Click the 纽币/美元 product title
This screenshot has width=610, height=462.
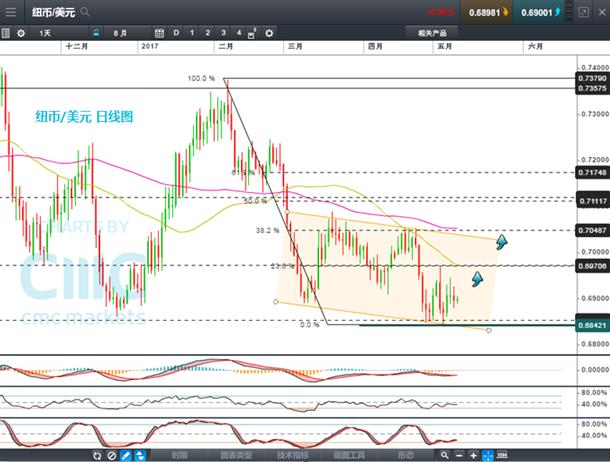click(x=53, y=12)
